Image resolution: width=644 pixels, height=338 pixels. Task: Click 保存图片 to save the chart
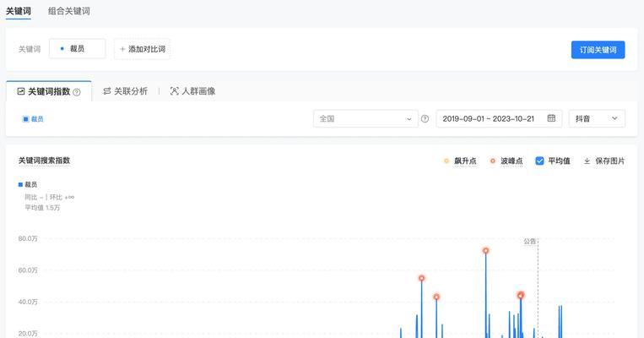pos(604,161)
